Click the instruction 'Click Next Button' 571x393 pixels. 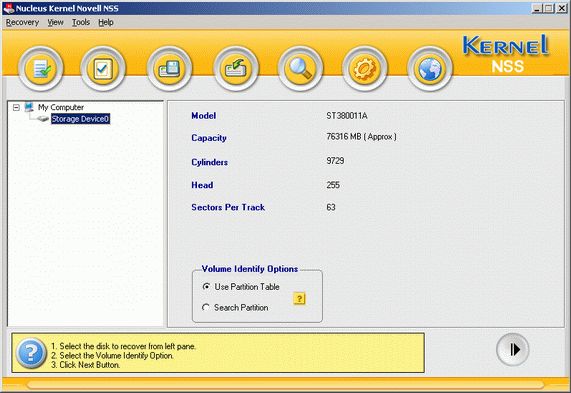(x=85, y=365)
